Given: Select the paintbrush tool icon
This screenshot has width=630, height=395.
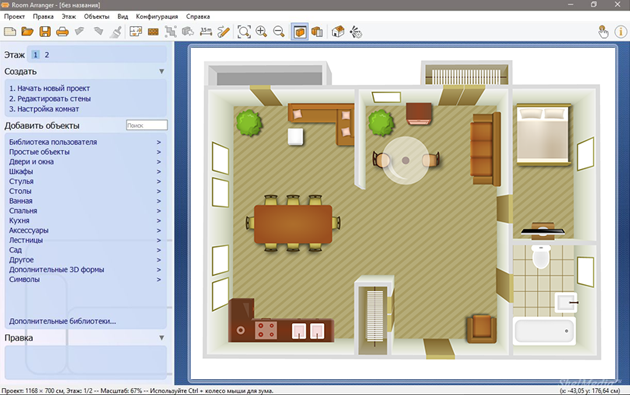Looking at the screenshot, I should point(116,31).
